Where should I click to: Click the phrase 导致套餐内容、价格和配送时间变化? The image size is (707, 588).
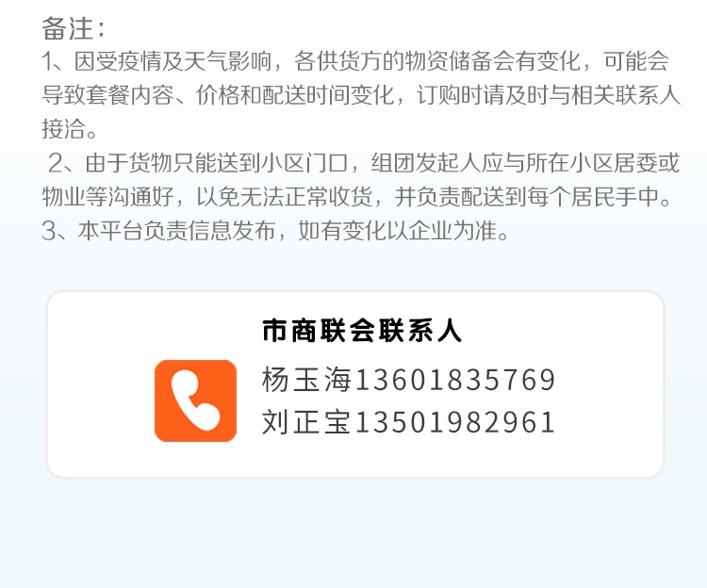pos(218,95)
